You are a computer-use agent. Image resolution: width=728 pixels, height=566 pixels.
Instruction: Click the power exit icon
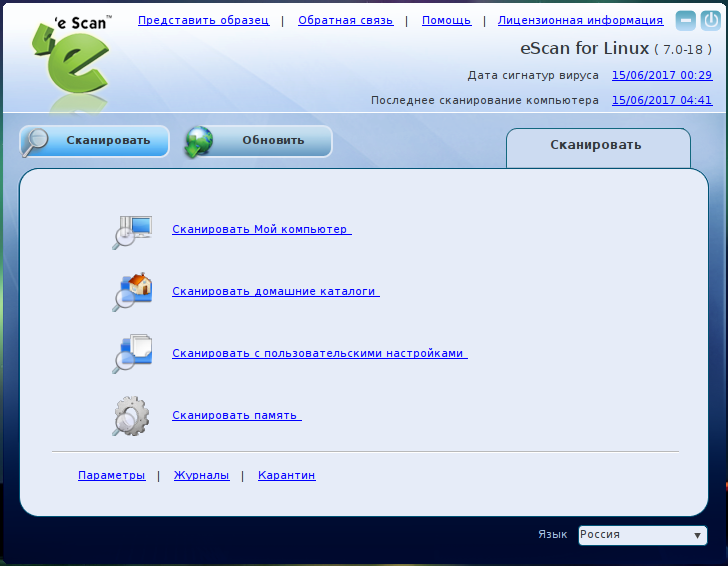[710, 21]
